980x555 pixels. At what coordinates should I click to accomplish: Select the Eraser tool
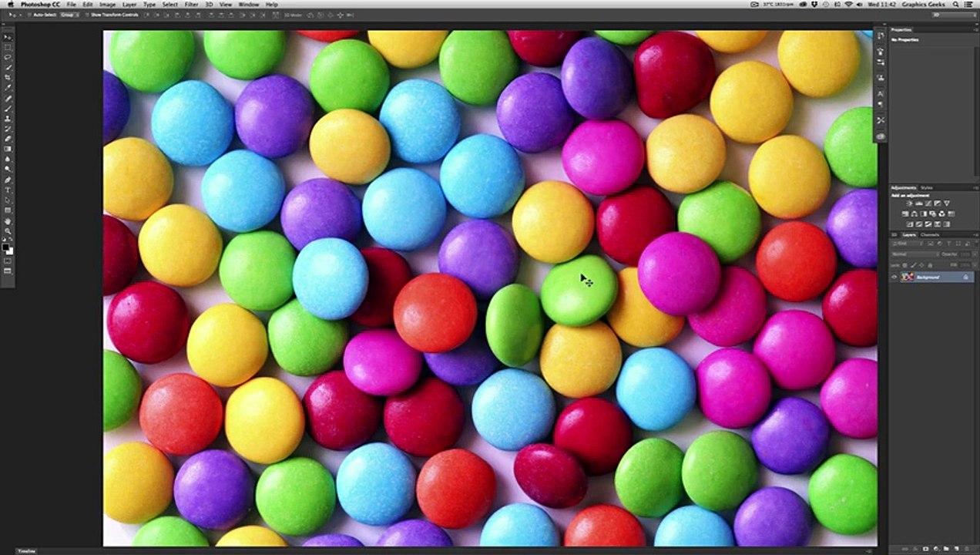point(8,139)
